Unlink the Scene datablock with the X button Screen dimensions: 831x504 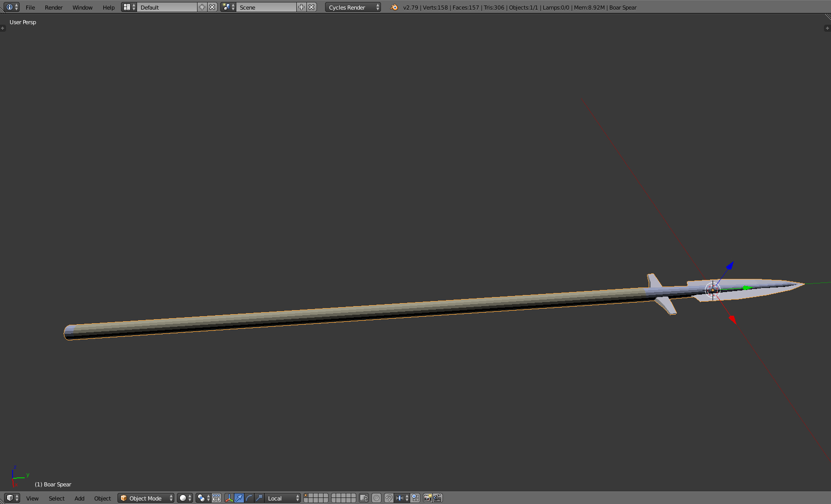coord(311,7)
